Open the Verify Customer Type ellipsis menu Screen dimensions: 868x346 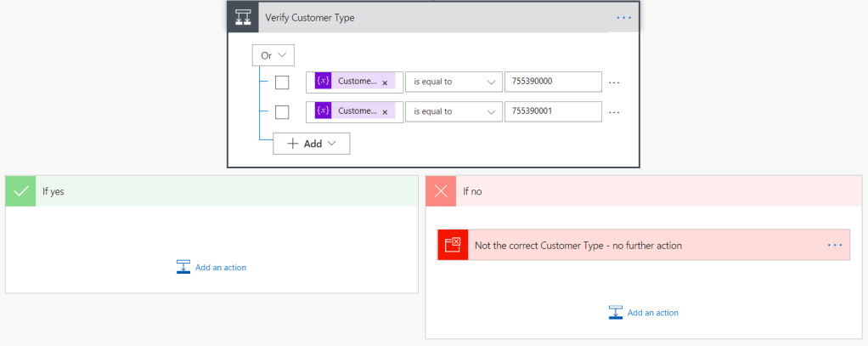(624, 17)
